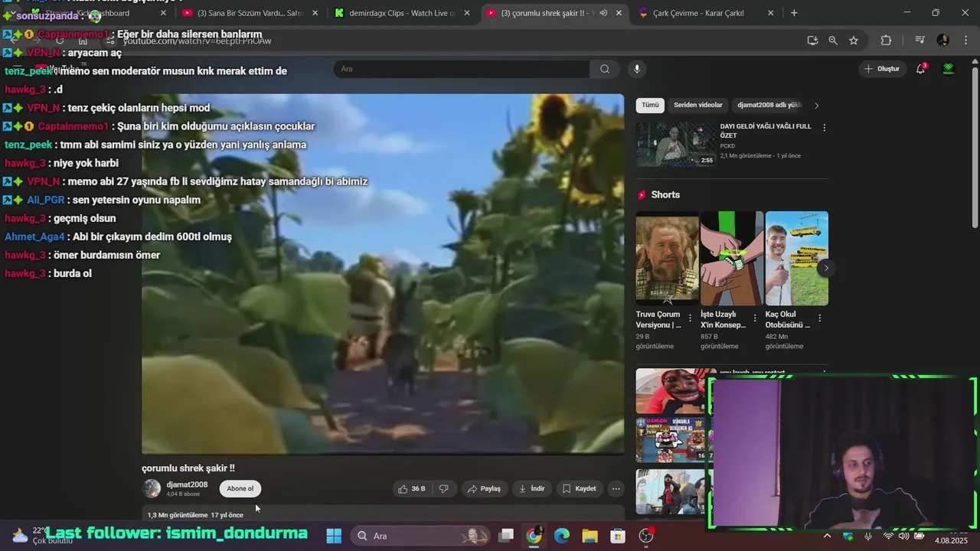Open options for DAYI GELDİ video
The image size is (980, 551).
(824, 128)
